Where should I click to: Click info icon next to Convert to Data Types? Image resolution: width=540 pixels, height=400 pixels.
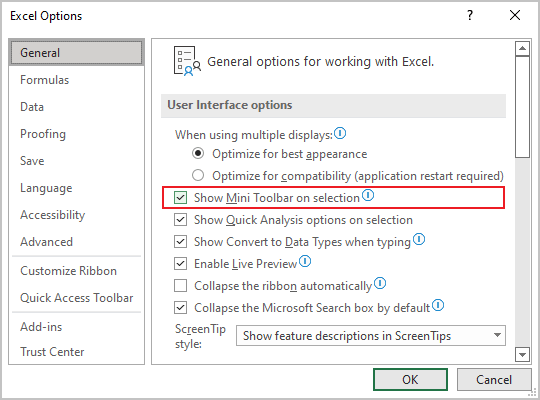(419, 239)
